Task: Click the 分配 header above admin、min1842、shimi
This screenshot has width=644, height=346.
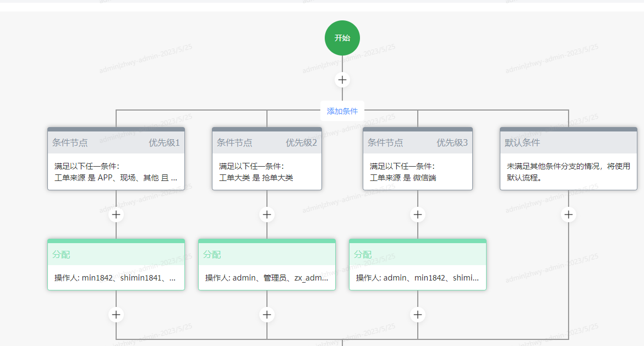Action: point(418,254)
